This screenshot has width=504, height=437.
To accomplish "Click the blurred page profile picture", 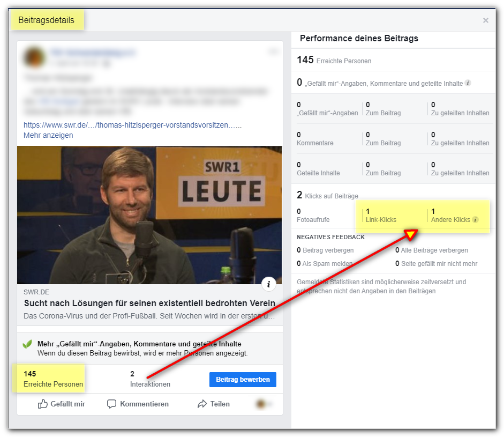I will click(x=34, y=57).
